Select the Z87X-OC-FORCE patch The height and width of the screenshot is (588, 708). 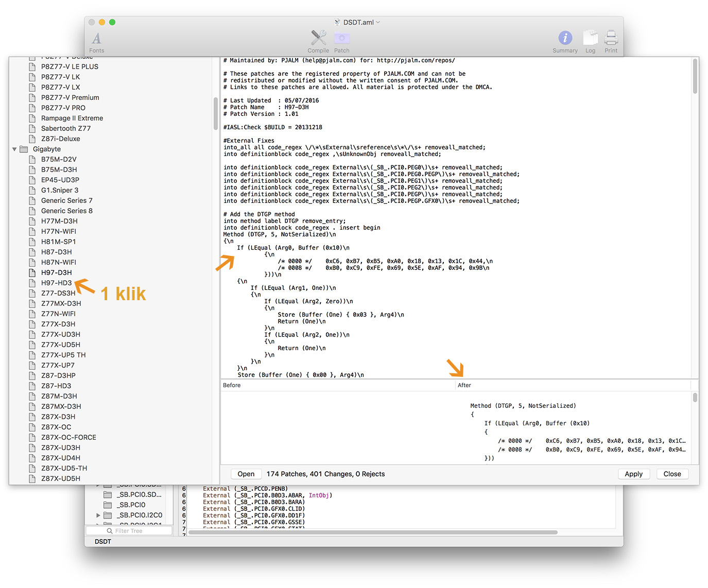(68, 437)
